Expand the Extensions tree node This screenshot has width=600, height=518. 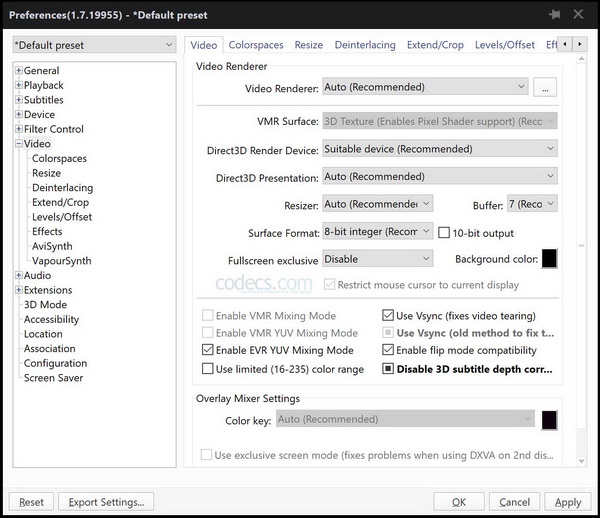click(18, 290)
